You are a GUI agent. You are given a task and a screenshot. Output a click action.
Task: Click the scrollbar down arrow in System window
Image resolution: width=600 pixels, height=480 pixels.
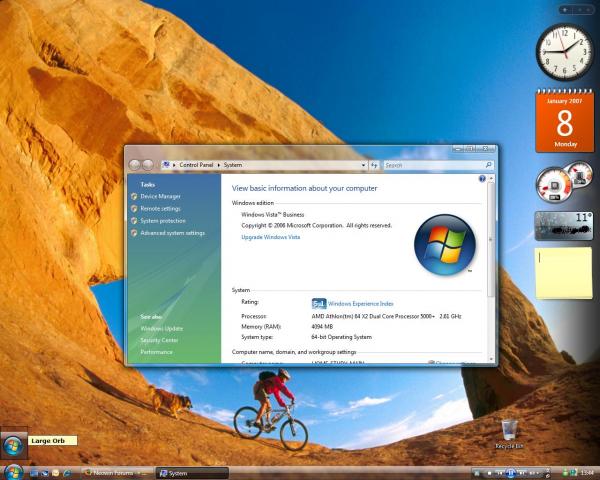point(491,359)
